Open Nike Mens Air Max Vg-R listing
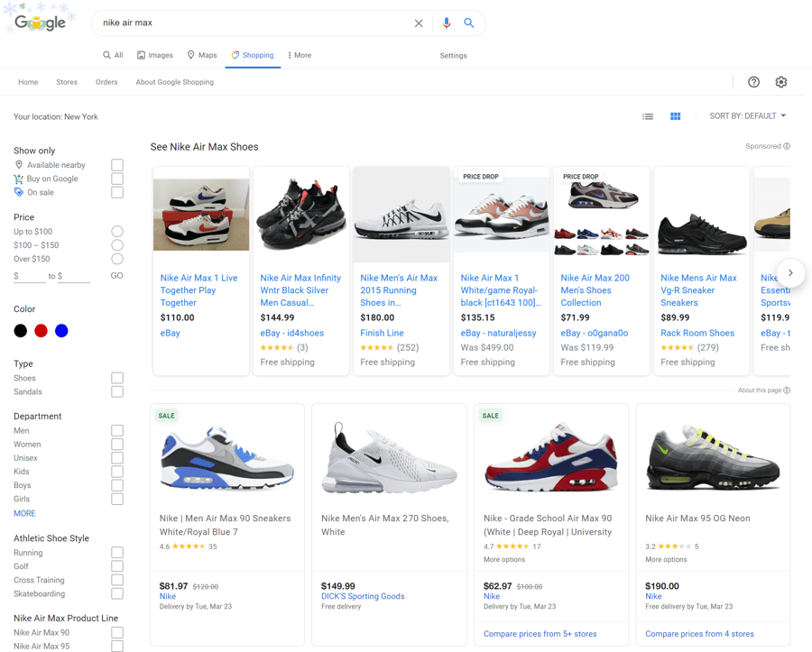This screenshot has width=812, height=652. [698, 290]
